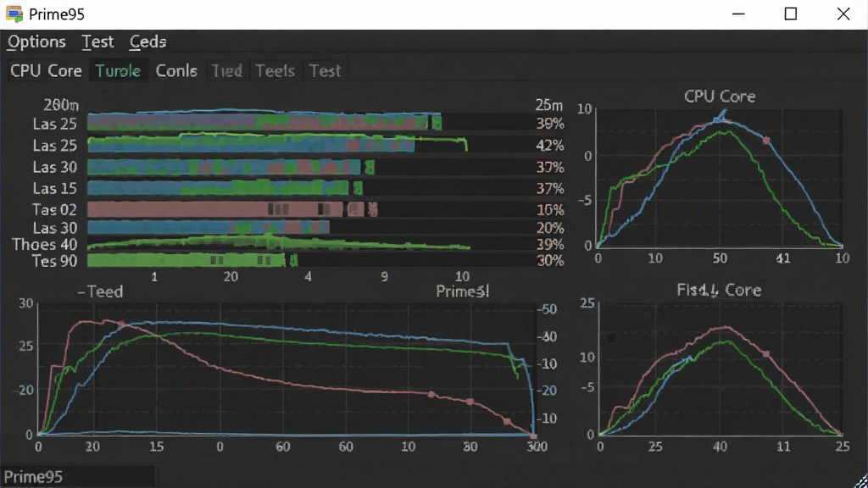Open the Tied tab
Screen dimensions: 868x488
227,71
